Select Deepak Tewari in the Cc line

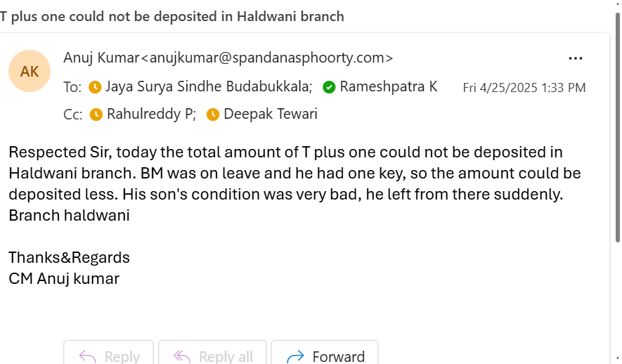click(271, 114)
